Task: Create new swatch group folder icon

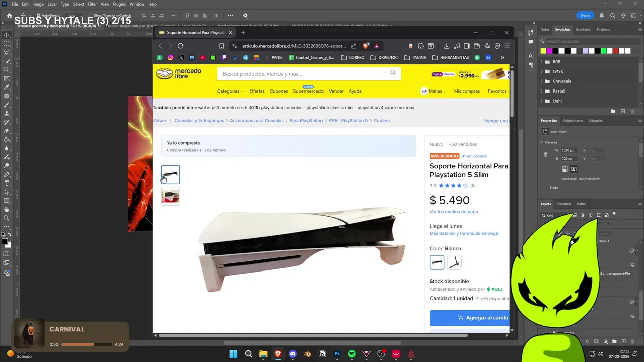Action: click(613, 111)
